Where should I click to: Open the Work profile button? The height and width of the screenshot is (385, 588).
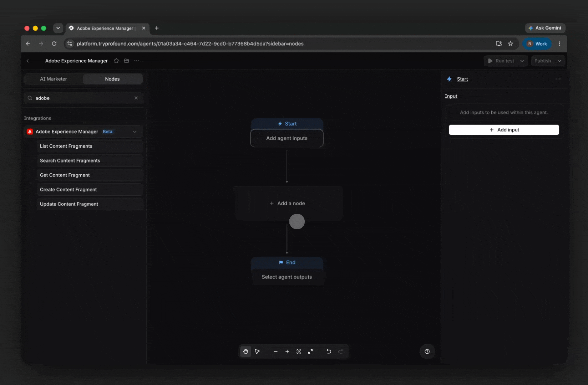537,43
